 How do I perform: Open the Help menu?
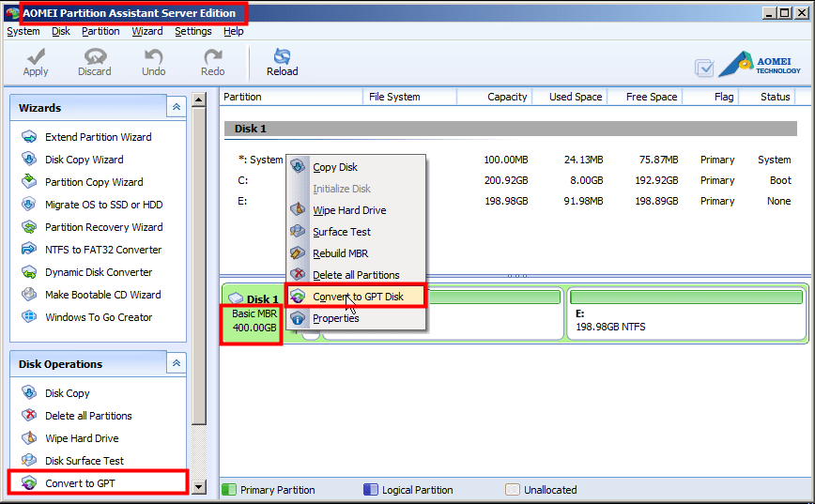234,31
